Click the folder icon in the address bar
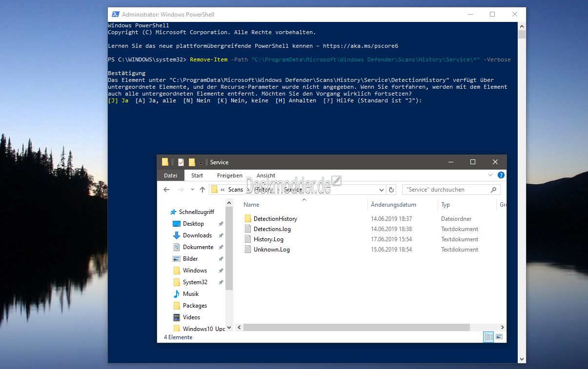Viewport: 588px width, 369px height. click(x=214, y=190)
